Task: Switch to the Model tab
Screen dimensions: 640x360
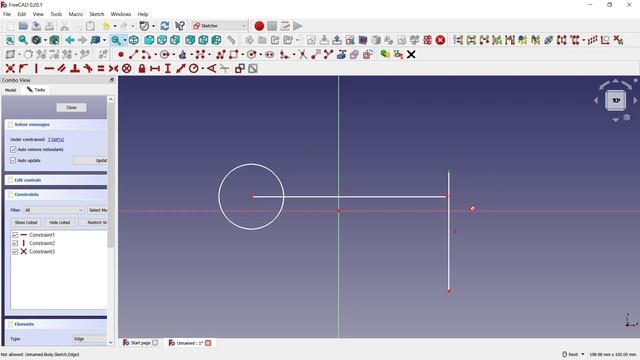Action: pos(11,90)
